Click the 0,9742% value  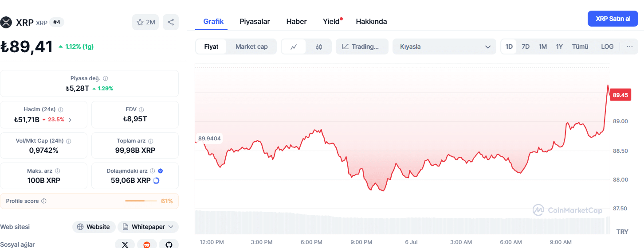pos(43,150)
